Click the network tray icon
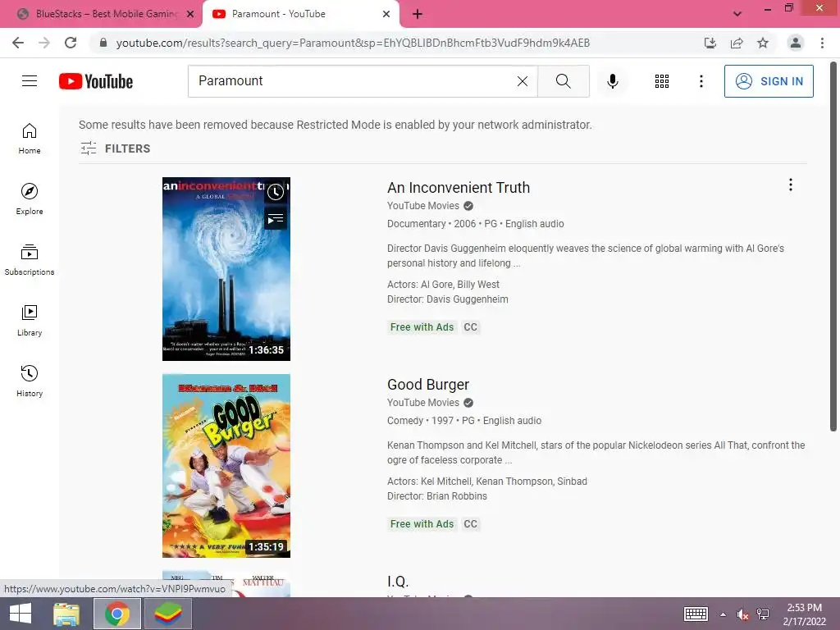Viewport: 840px width, 630px height. pyautogui.click(x=763, y=614)
